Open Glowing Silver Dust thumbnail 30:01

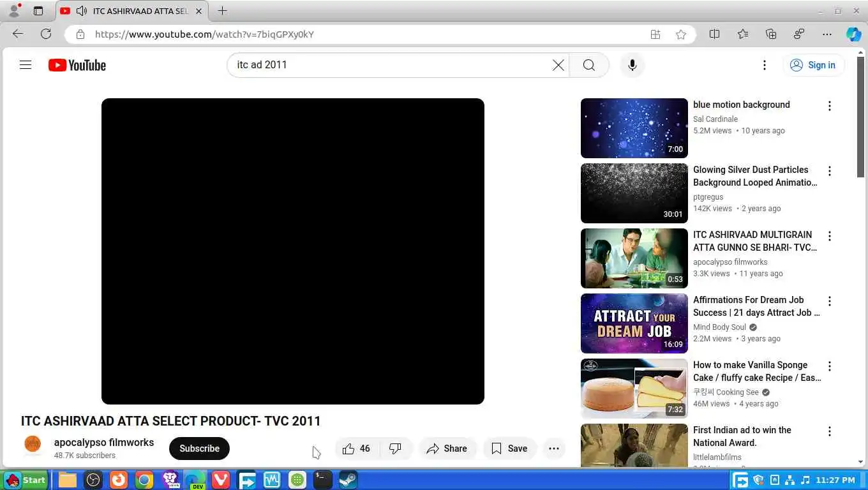pyautogui.click(x=634, y=193)
